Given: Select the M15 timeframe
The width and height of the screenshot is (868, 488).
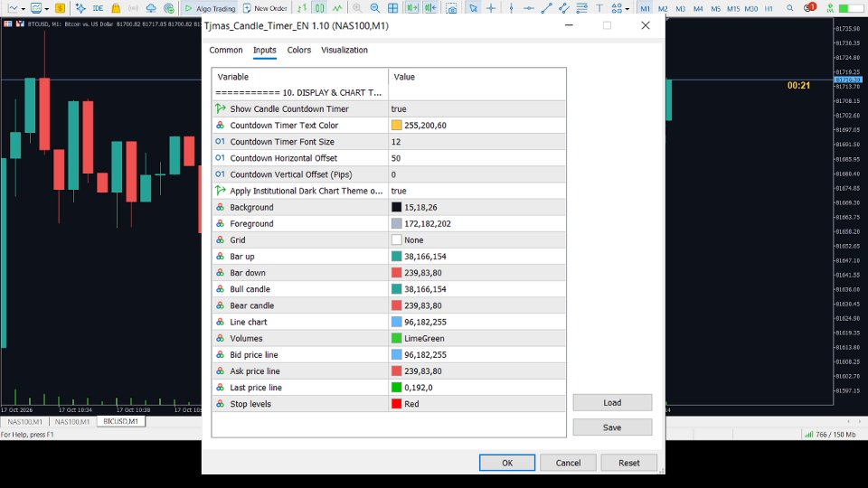Looking at the screenshot, I should (x=733, y=8).
